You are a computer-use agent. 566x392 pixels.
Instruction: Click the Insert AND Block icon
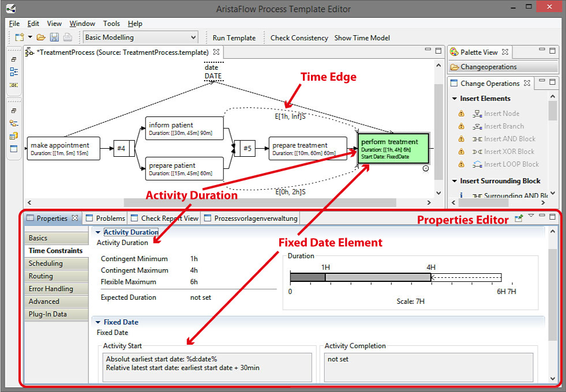pos(477,139)
